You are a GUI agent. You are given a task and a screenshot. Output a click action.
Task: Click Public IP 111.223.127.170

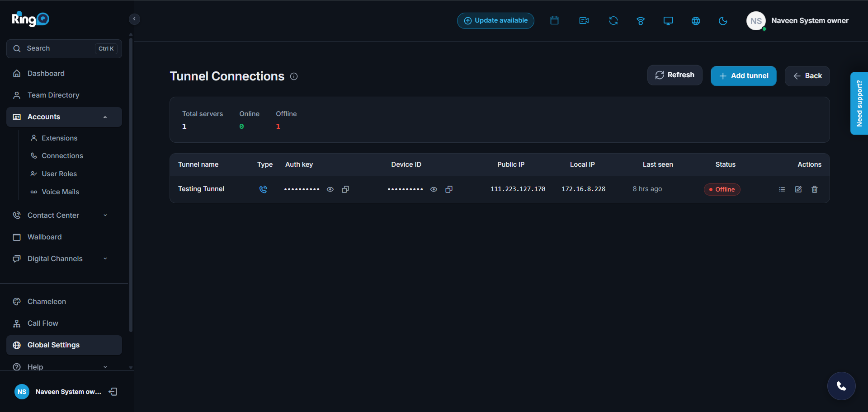pos(518,189)
